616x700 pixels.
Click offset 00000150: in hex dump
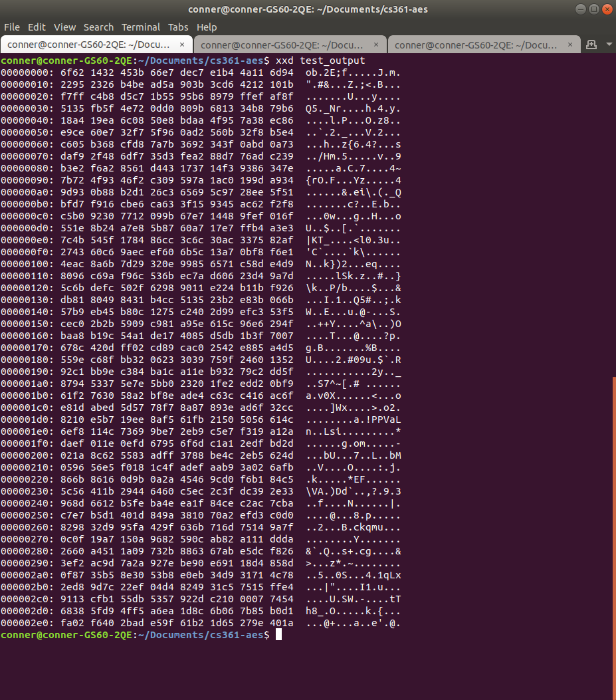tap(27, 324)
